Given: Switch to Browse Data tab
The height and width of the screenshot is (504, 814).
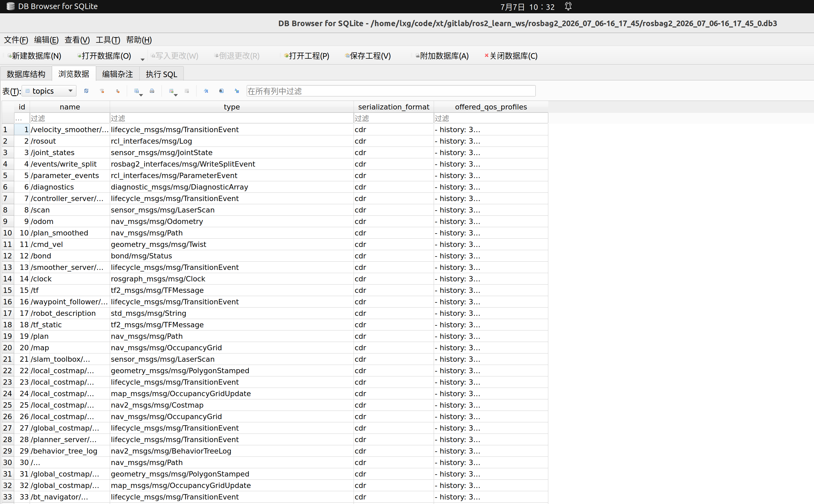Looking at the screenshot, I should click(x=74, y=74).
